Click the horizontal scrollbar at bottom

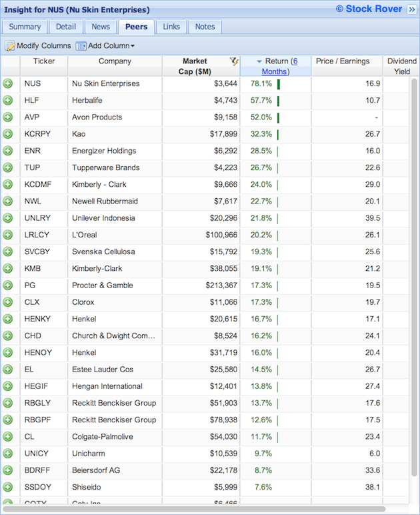[194, 510]
